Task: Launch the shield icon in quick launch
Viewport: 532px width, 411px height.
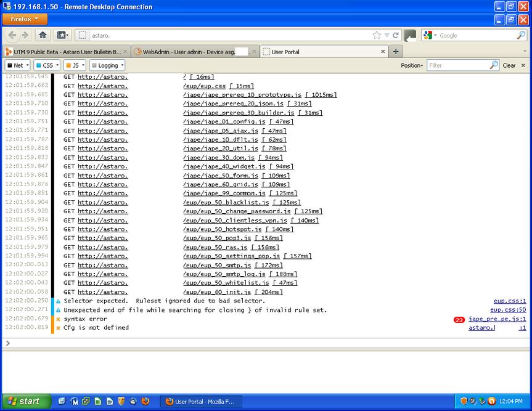Action: [x=121, y=401]
